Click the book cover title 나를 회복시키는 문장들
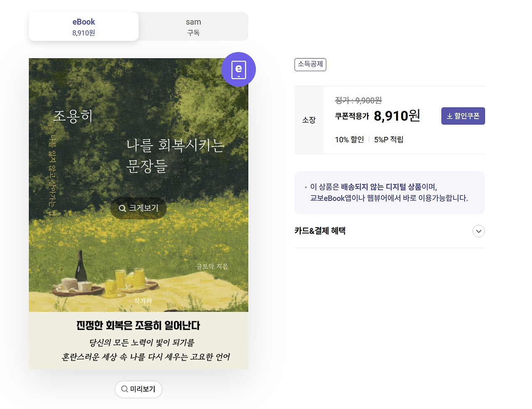 pos(175,156)
